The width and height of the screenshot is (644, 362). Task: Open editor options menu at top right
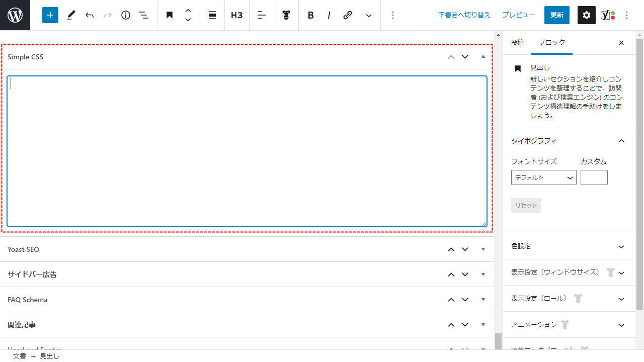[x=627, y=15]
